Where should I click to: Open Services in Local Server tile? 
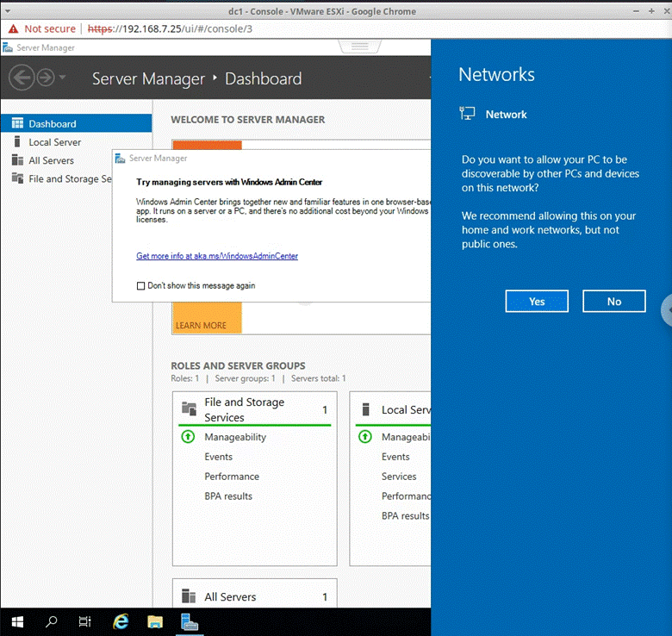(x=399, y=477)
